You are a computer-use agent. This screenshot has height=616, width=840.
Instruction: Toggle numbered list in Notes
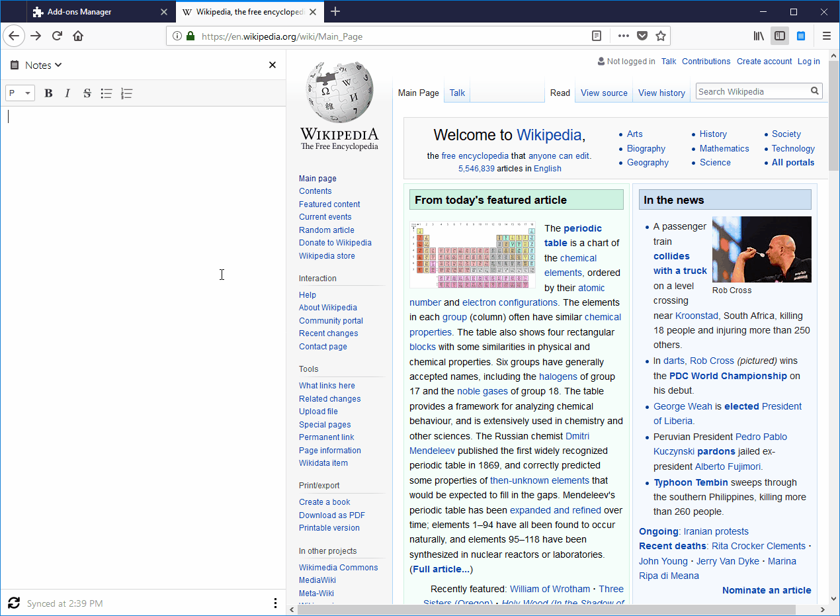127,93
